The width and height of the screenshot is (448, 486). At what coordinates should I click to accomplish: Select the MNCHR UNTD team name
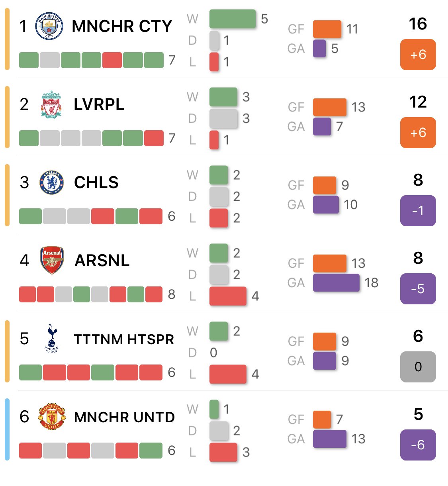[x=124, y=417]
